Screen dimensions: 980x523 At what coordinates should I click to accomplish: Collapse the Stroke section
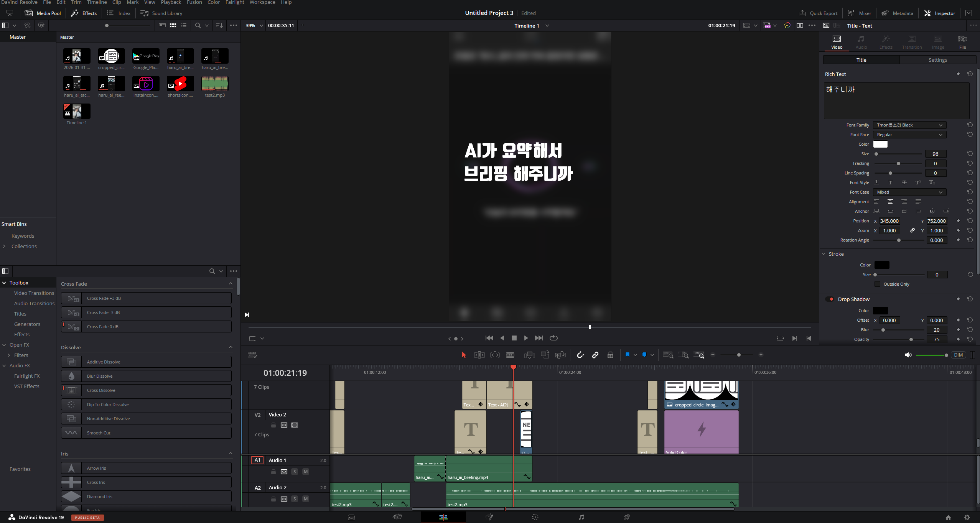coord(824,254)
